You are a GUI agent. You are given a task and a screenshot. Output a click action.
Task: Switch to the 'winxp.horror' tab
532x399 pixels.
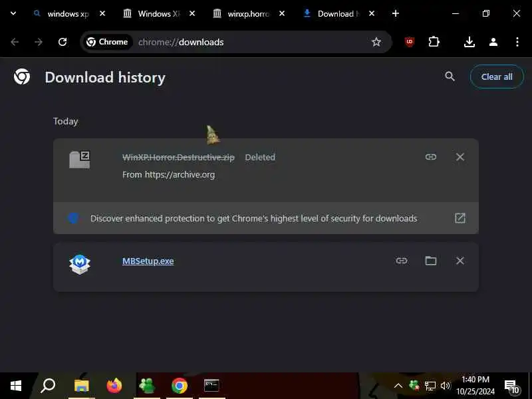click(243, 13)
